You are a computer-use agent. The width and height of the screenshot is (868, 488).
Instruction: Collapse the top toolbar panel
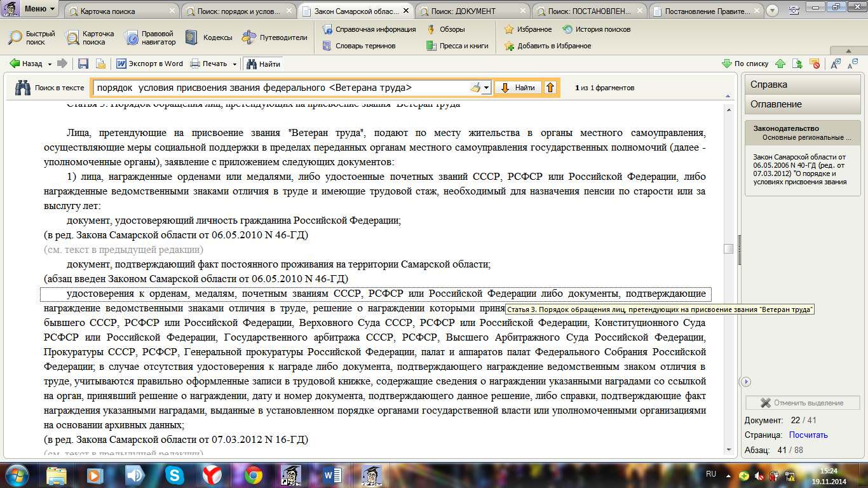[848, 51]
